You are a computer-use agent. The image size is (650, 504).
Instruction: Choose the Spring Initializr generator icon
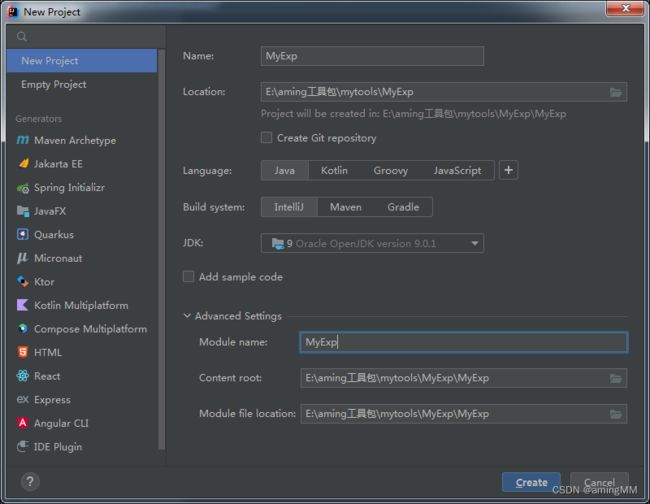point(23,188)
